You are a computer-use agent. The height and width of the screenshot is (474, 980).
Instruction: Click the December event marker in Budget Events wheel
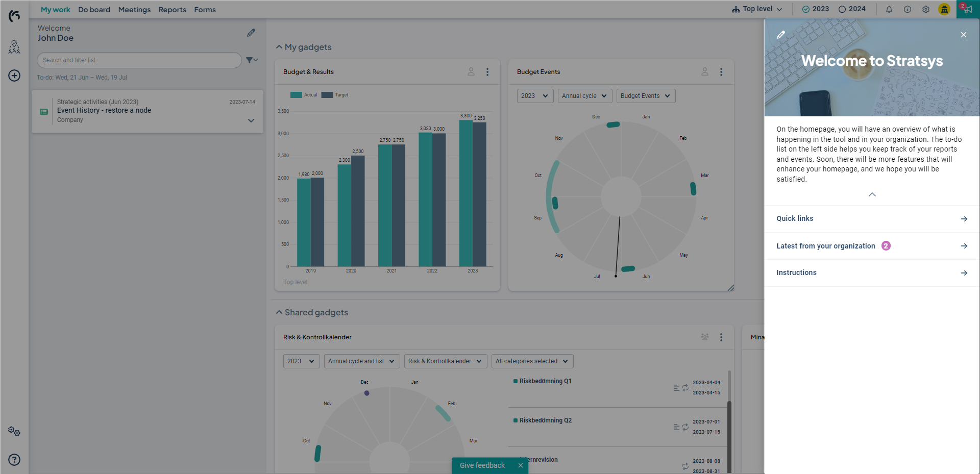(x=613, y=124)
